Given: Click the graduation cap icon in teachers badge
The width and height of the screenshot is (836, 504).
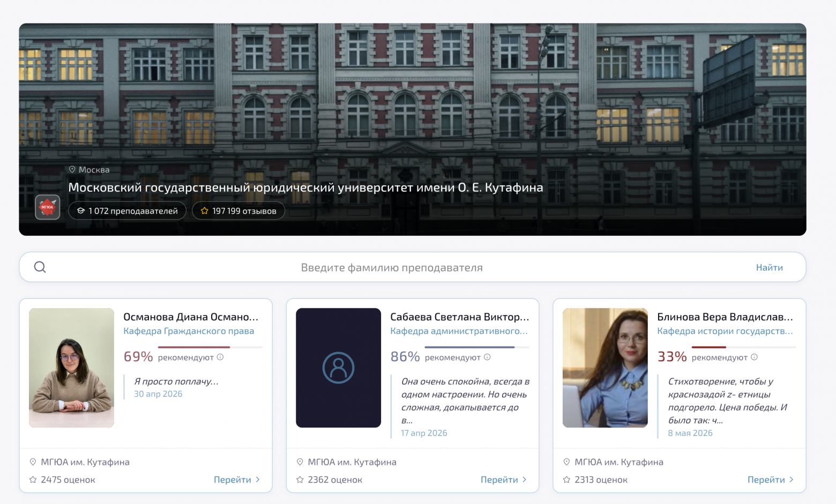Looking at the screenshot, I should pyautogui.click(x=81, y=211).
